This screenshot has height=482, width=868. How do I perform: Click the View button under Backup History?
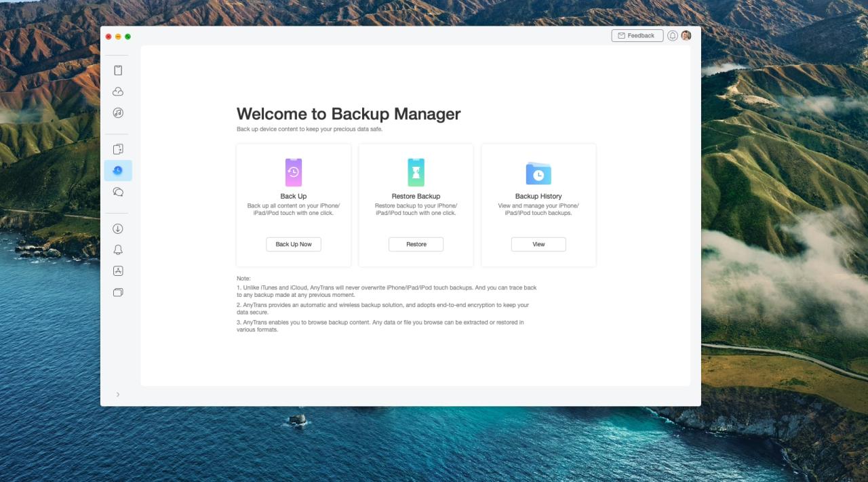tap(538, 244)
